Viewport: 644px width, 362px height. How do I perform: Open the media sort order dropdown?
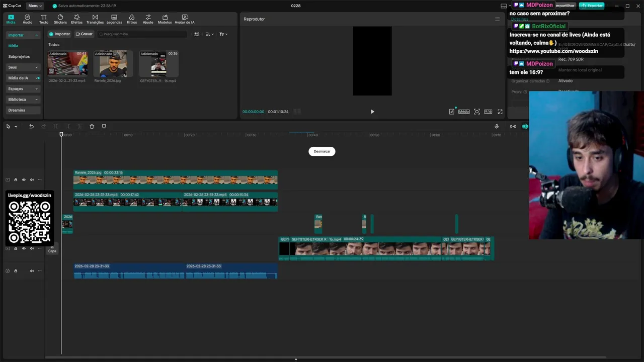pyautogui.click(x=210, y=34)
